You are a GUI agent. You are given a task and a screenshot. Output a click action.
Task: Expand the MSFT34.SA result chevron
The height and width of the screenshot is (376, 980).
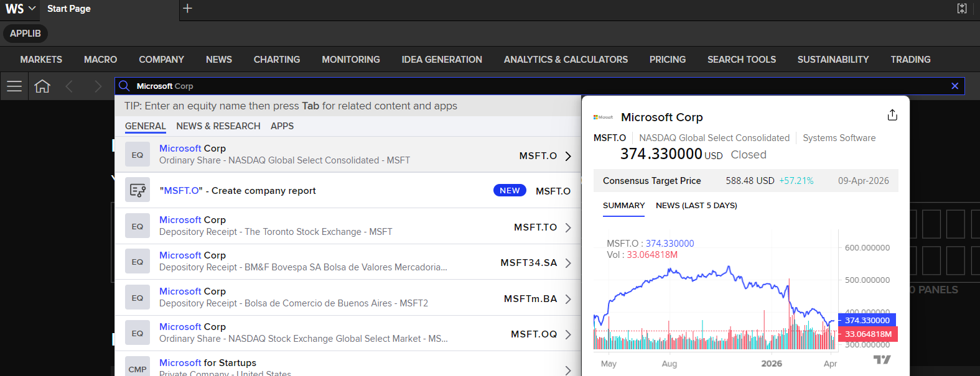point(568,263)
